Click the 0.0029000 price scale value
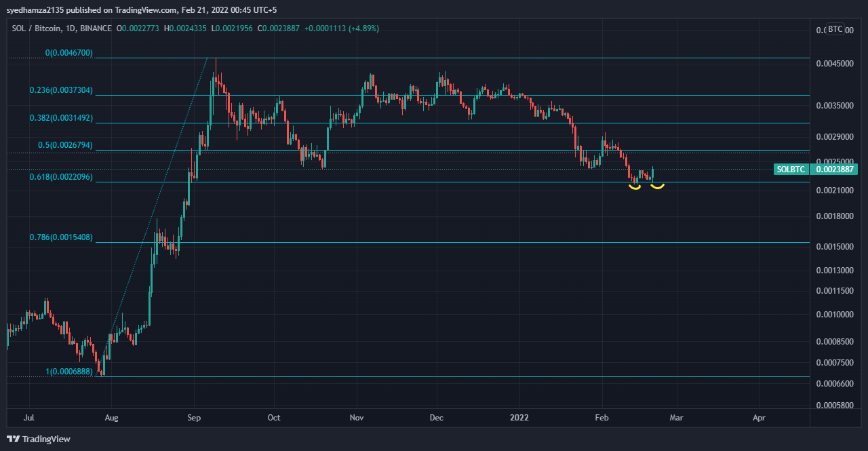 pos(833,137)
